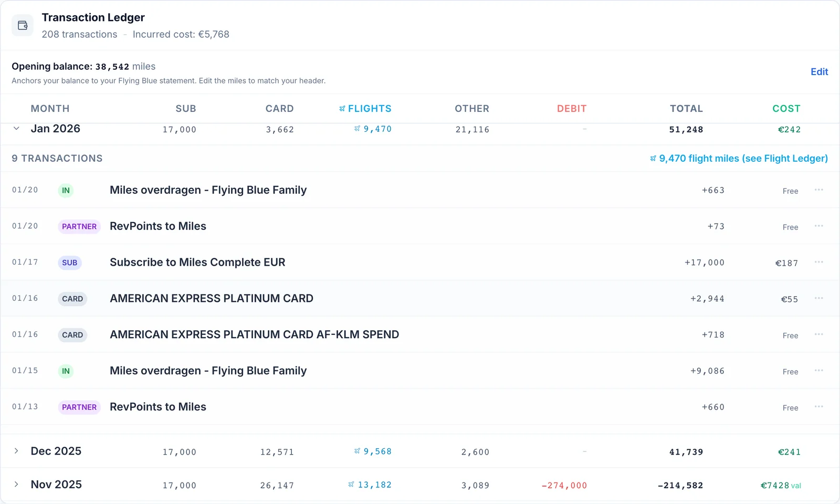840x504 pixels.
Task: Click the Jan 2026 total 51,248
Action: 686,130
